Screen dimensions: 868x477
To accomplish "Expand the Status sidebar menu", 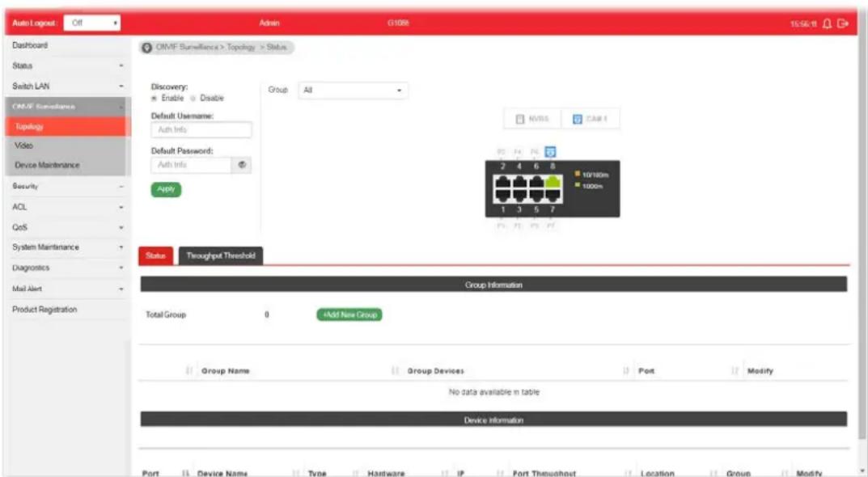I will [66, 65].
